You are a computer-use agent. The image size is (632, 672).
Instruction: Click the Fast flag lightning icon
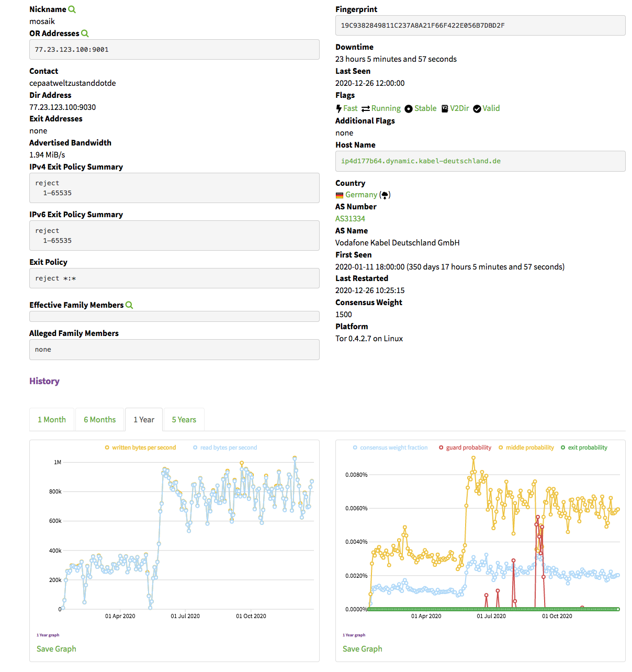click(339, 108)
